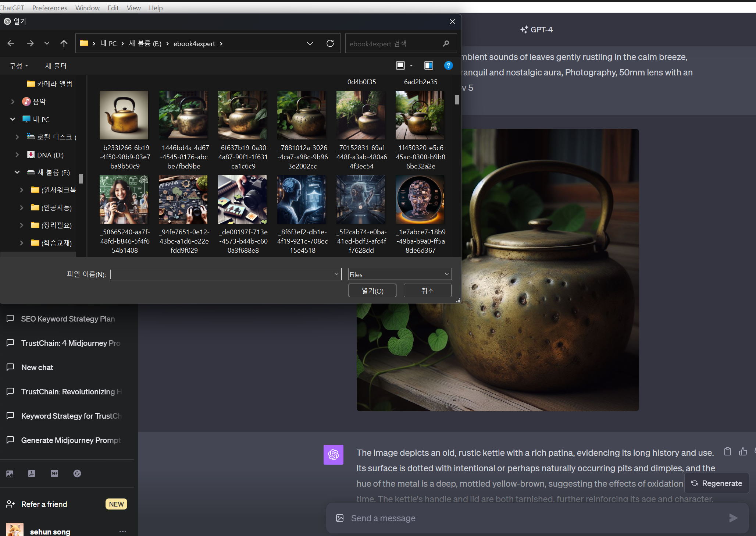Open the dialog help button
The width and height of the screenshot is (756, 536).
448,65
